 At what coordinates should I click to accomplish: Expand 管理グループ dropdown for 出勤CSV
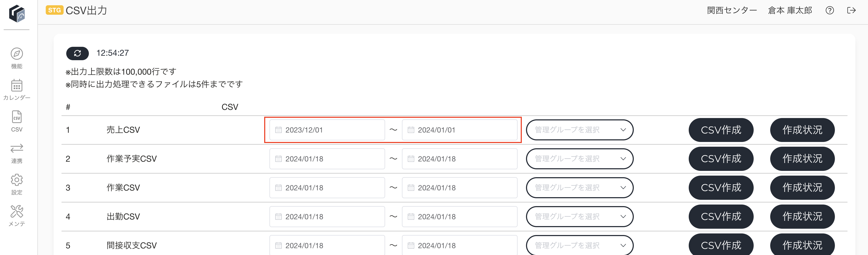coord(580,217)
